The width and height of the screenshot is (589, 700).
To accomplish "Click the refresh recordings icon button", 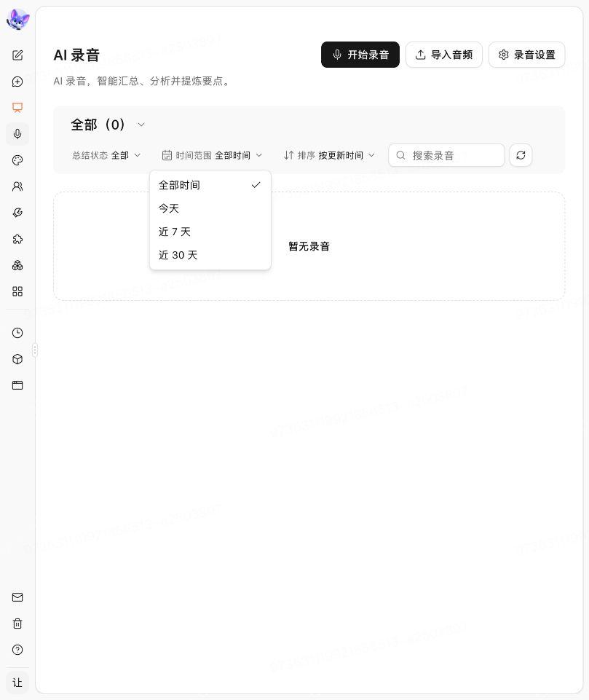I will coord(521,155).
